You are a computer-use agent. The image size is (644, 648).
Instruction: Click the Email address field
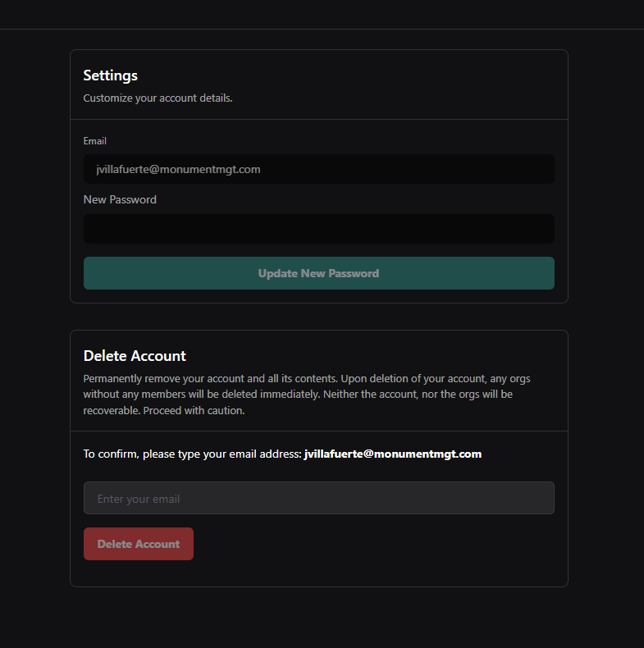tap(318, 169)
